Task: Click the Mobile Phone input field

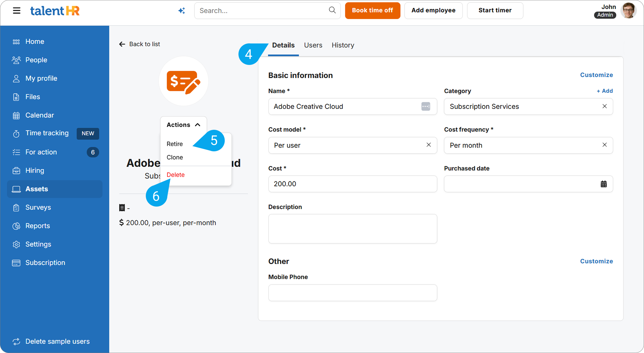Action: tap(352, 293)
